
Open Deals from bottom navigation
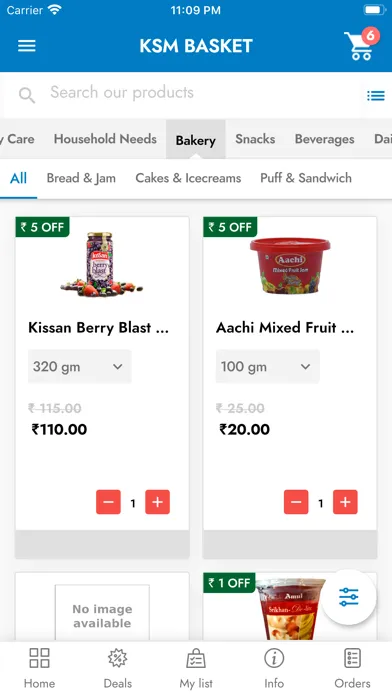[x=118, y=668]
